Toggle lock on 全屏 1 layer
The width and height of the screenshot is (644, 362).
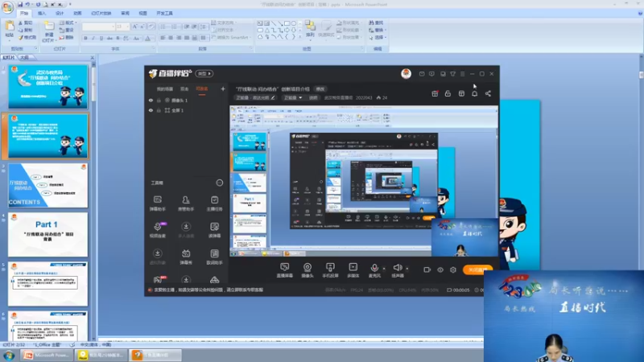click(159, 110)
